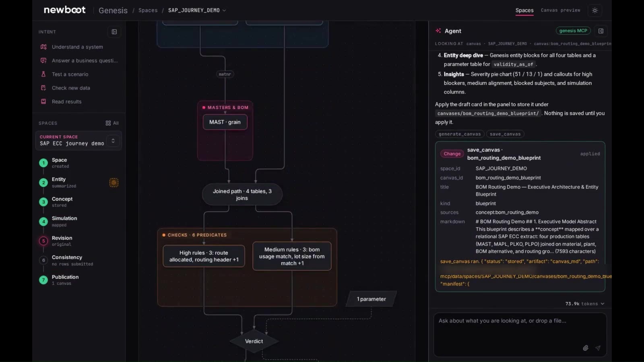Click the Test a scenario flask icon
Image resolution: width=644 pixels, height=362 pixels.
43,74
